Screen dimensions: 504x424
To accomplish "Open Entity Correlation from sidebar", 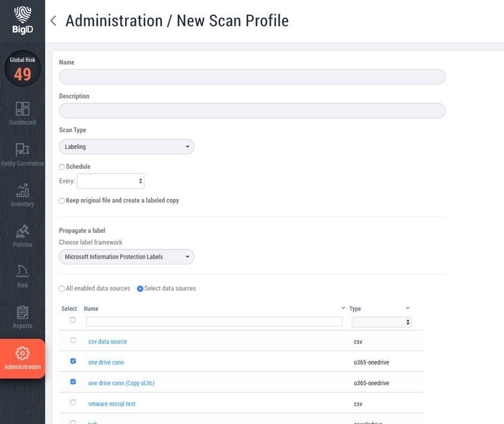I will point(23,149).
